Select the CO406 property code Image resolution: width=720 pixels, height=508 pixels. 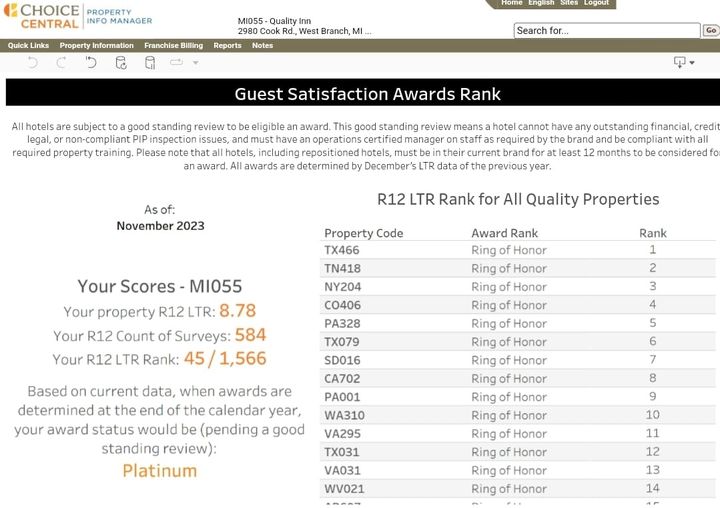(x=343, y=305)
